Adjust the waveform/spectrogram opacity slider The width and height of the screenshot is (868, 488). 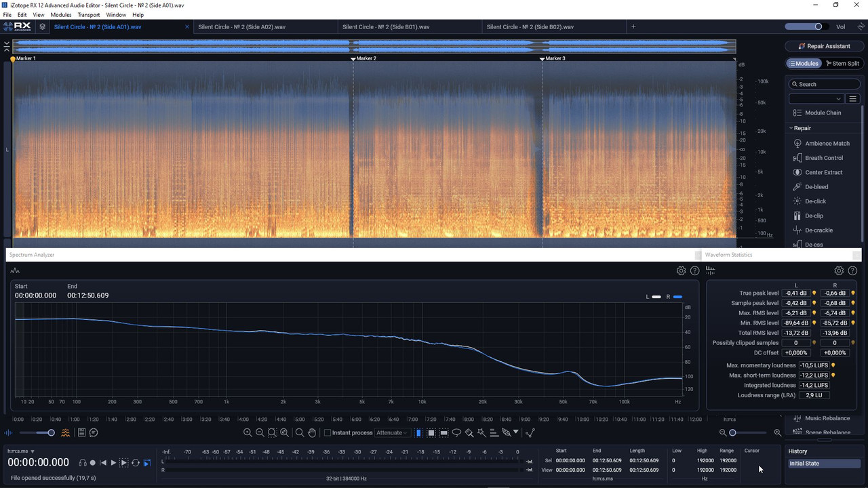[x=37, y=432]
